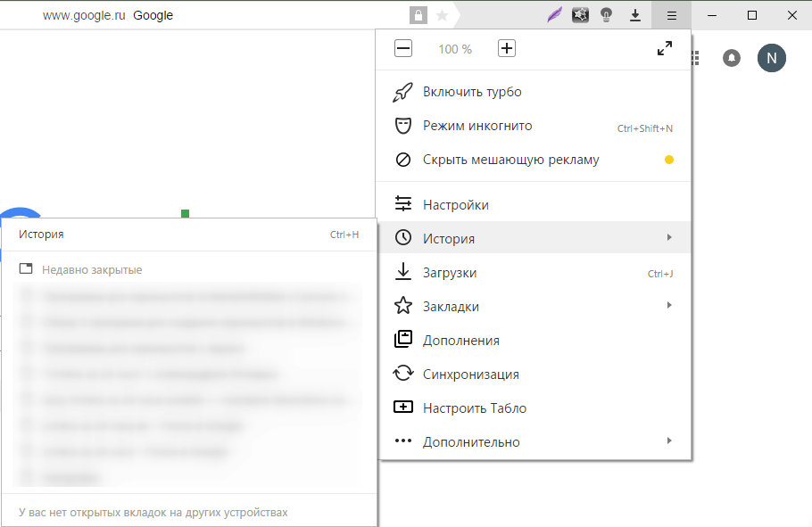Click the yellow dot indicator next to ad blocking
This screenshot has width=812, height=527.
click(669, 160)
